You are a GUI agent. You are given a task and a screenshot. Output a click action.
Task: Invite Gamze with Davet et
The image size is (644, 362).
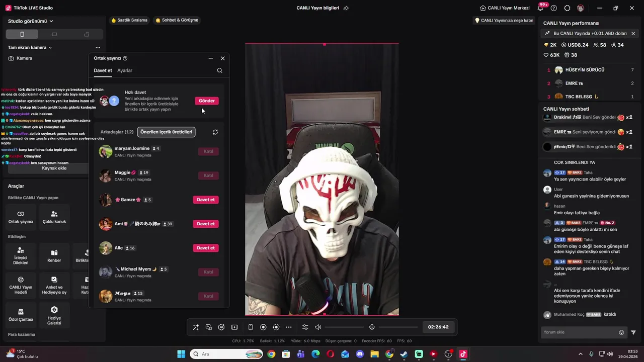[x=206, y=200]
